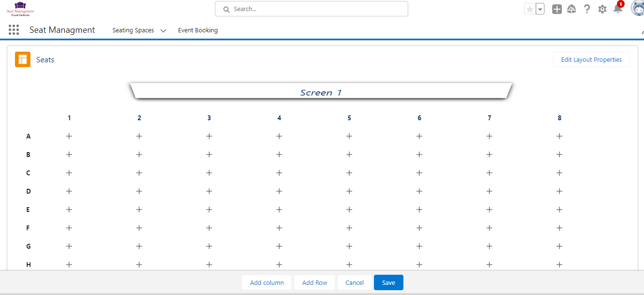Viewport: 644px width, 295px height.
Task: Add seat at row H column 8
Action: [559, 265]
